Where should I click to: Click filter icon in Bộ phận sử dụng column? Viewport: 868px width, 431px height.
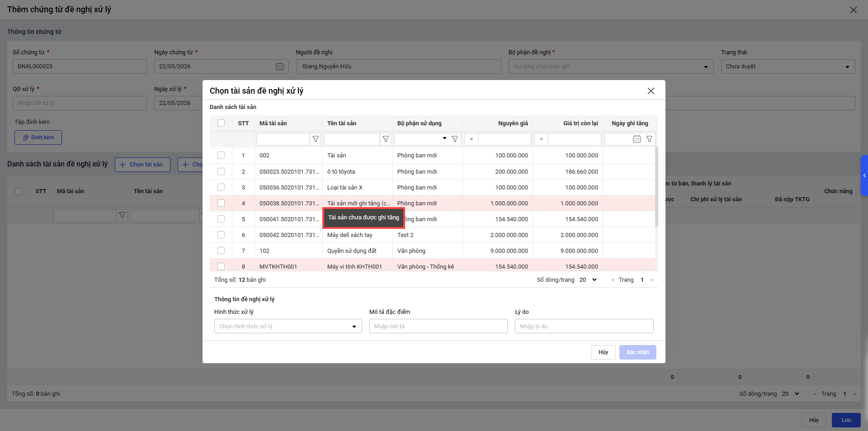pos(455,139)
